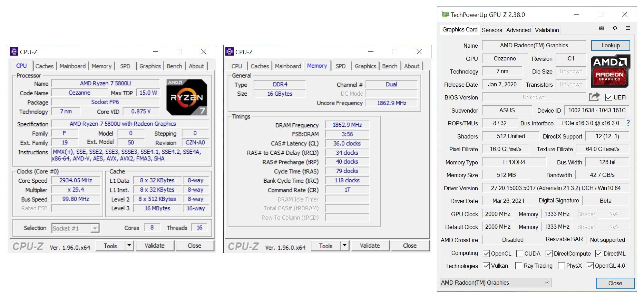644x296 pixels.
Task: Click the Max TDP value 15.0 W
Action: tap(148, 93)
